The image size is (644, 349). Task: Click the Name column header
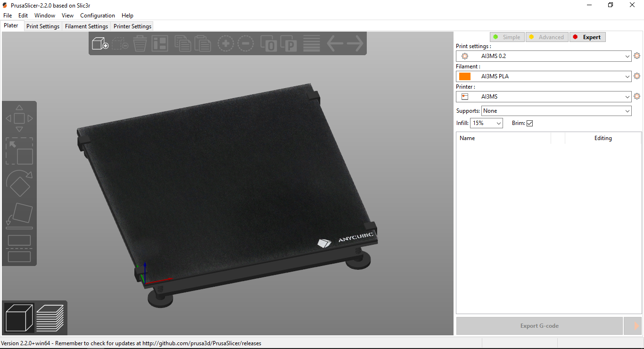(504, 138)
